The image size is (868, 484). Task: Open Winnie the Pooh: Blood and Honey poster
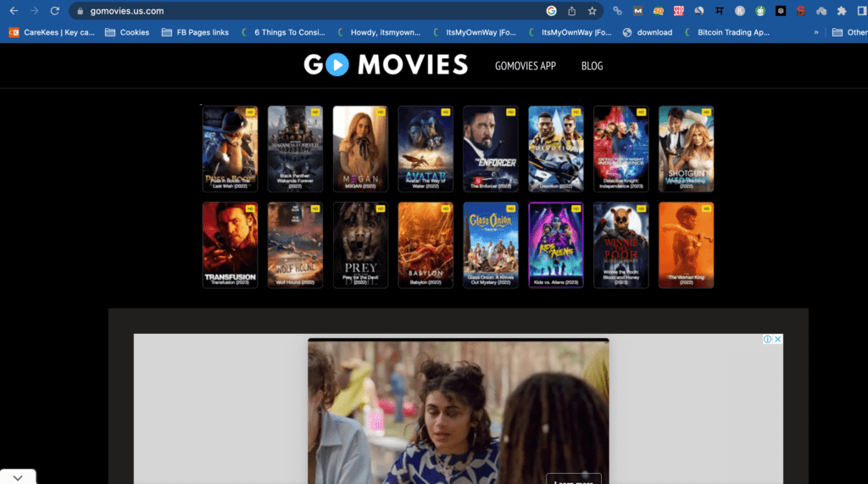pos(621,245)
